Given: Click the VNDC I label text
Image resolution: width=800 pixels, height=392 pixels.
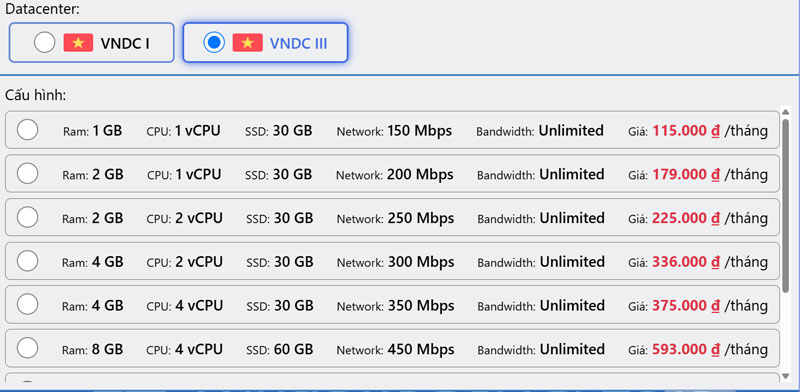Looking at the screenshot, I should coord(125,43).
